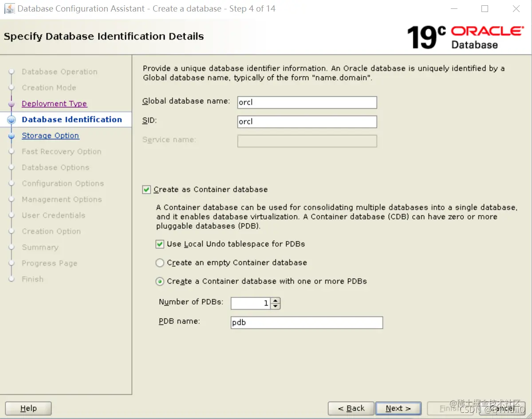Open the Deployment Type step

54,104
